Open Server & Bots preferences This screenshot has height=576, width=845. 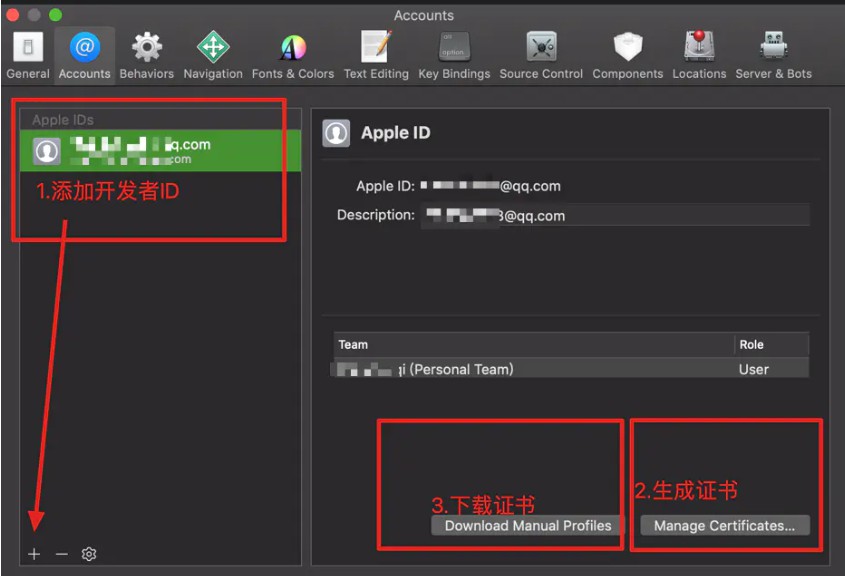773,55
